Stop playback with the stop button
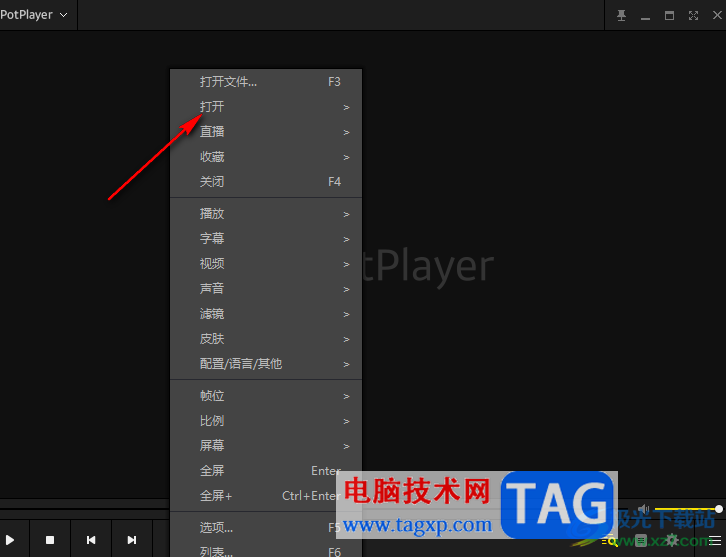The image size is (726, 557). [x=50, y=540]
